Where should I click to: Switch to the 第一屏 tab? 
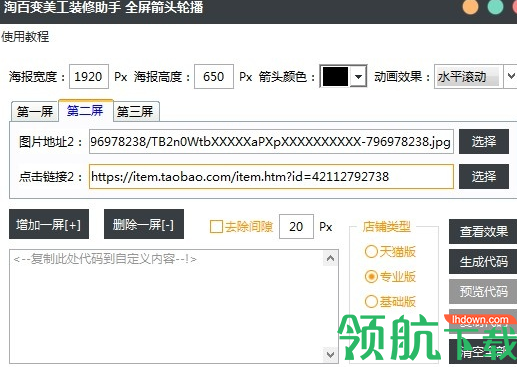tap(35, 111)
